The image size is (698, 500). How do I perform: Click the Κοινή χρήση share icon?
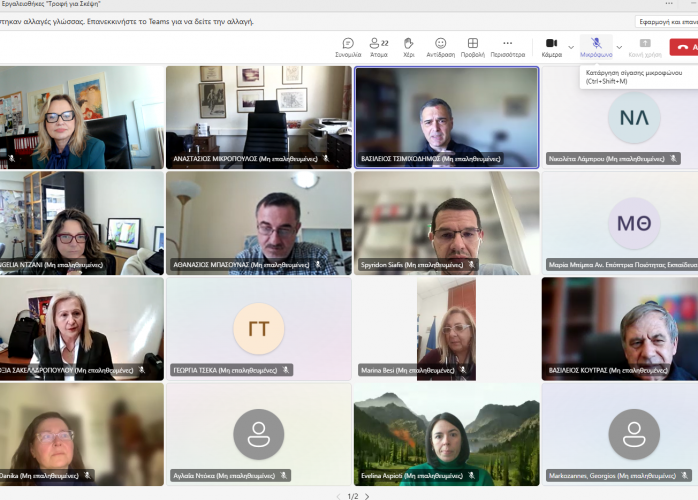(645, 47)
